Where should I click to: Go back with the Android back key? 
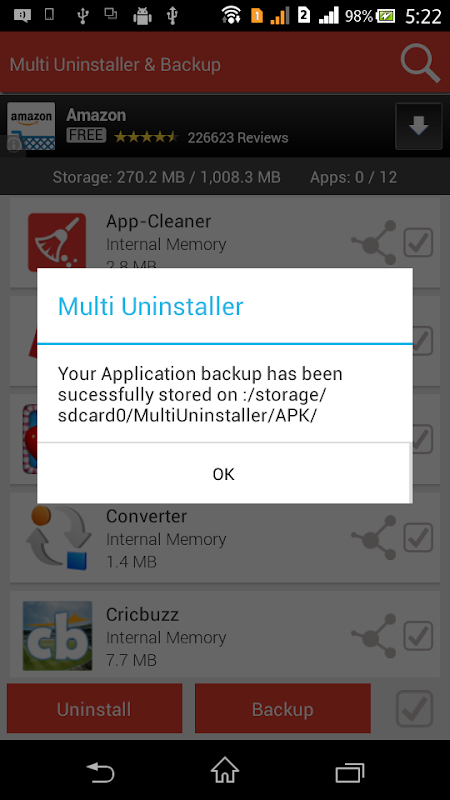(100, 771)
